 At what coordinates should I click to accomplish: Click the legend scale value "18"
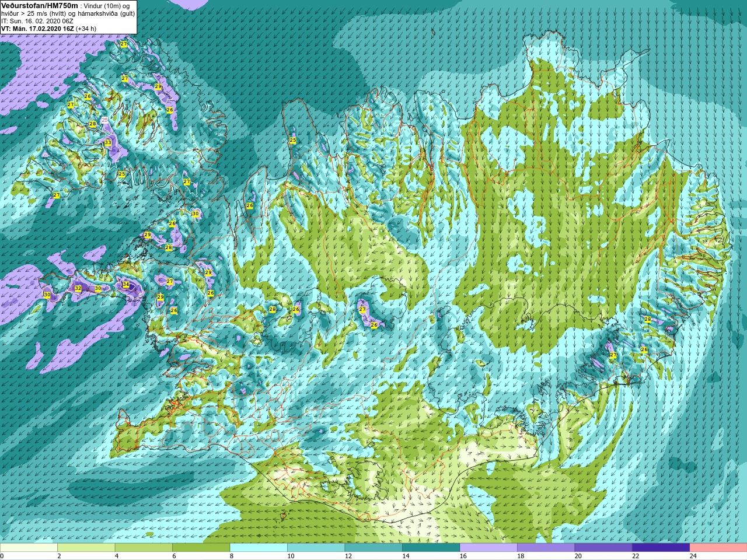click(521, 556)
